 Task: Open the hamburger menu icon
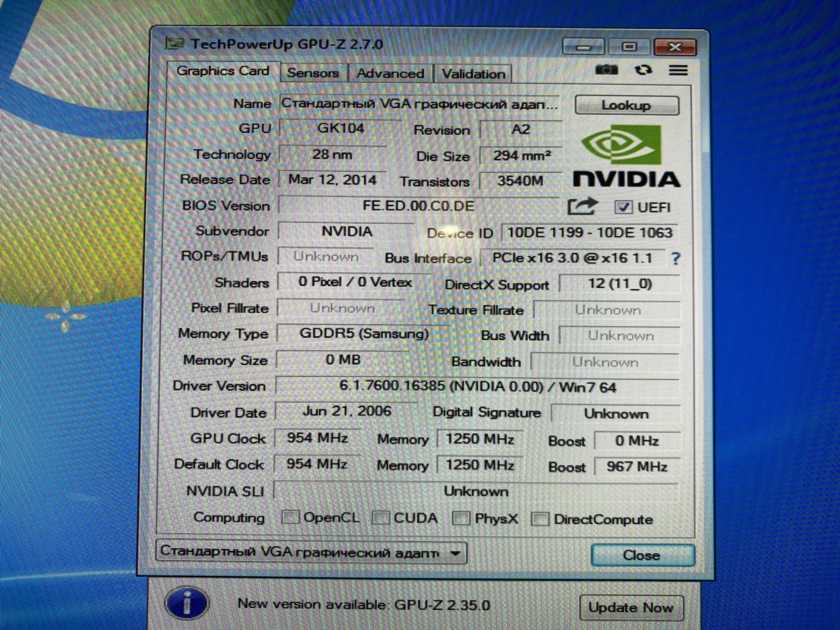tap(678, 70)
